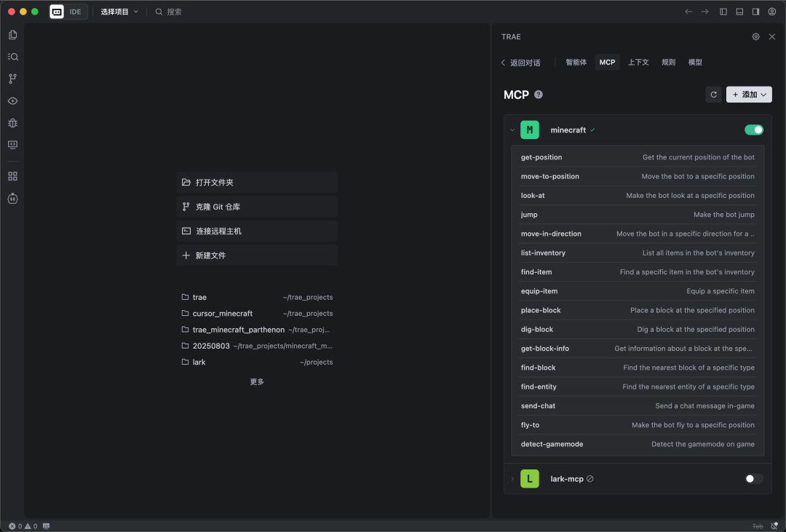Select the place-block tool row
786x532 pixels.
(638, 310)
